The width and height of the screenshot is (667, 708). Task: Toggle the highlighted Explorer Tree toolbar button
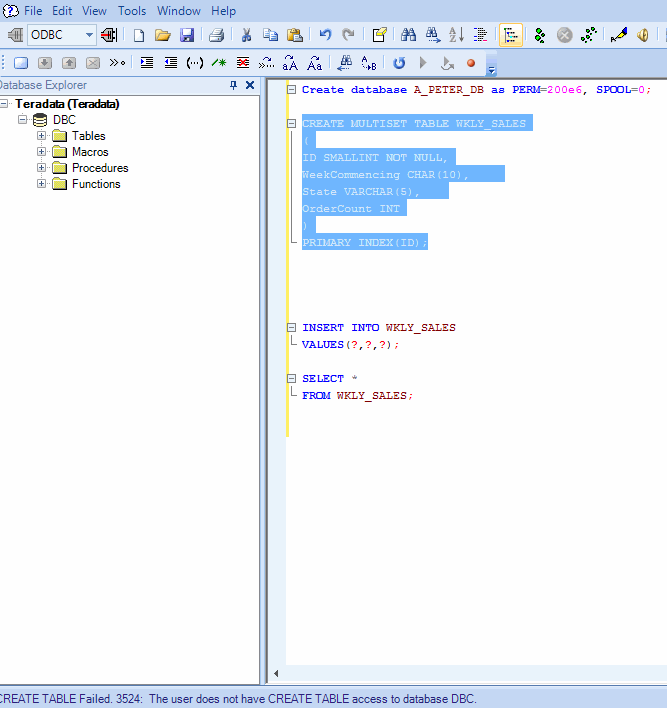(x=511, y=35)
